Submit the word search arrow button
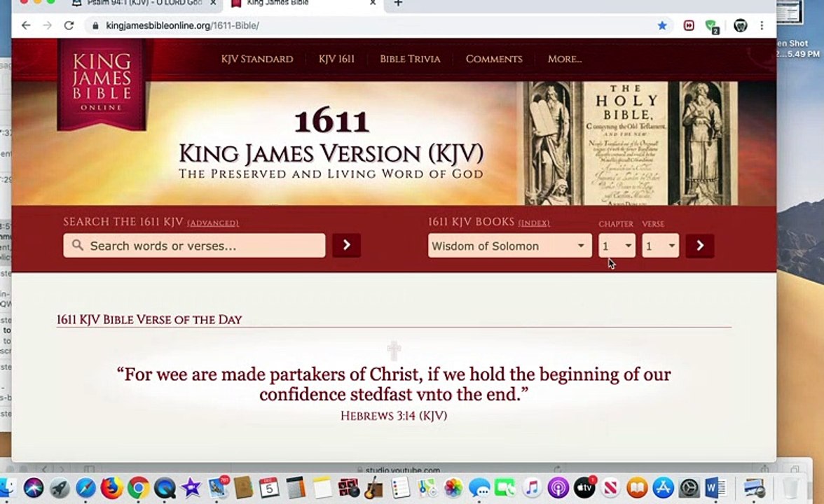The width and height of the screenshot is (824, 504). [346, 245]
